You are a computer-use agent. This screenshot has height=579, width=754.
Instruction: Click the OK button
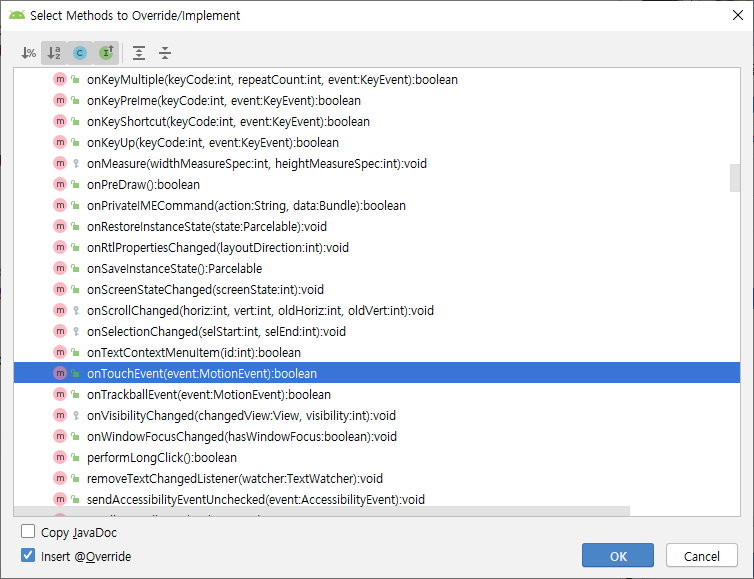pos(618,555)
